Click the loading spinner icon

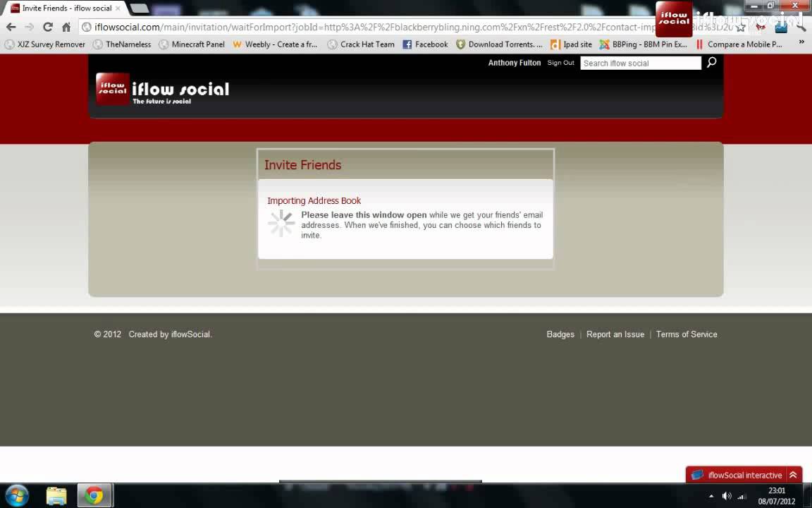(281, 224)
